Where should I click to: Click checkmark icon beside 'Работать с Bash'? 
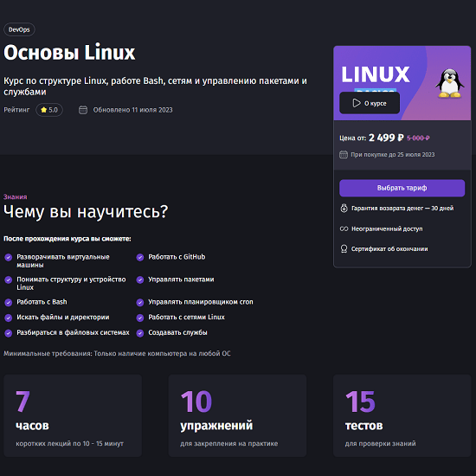tap(9, 302)
